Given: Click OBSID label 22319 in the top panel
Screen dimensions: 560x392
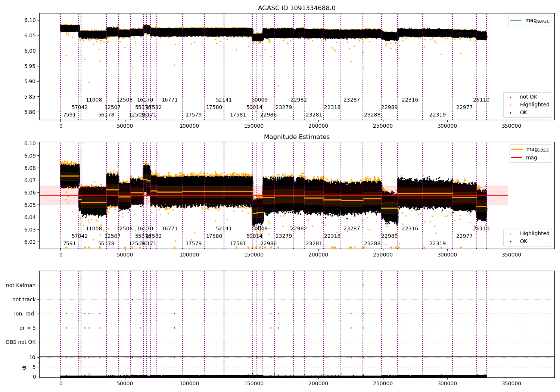Looking at the screenshot, I should [438, 115].
